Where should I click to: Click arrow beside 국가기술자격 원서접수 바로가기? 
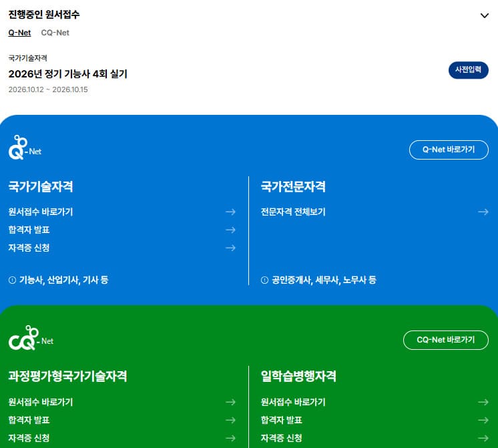pyautogui.click(x=230, y=212)
